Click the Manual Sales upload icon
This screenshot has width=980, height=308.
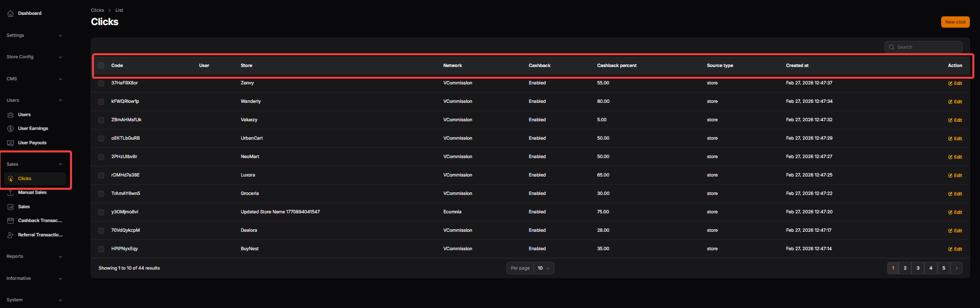tap(10, 193)
